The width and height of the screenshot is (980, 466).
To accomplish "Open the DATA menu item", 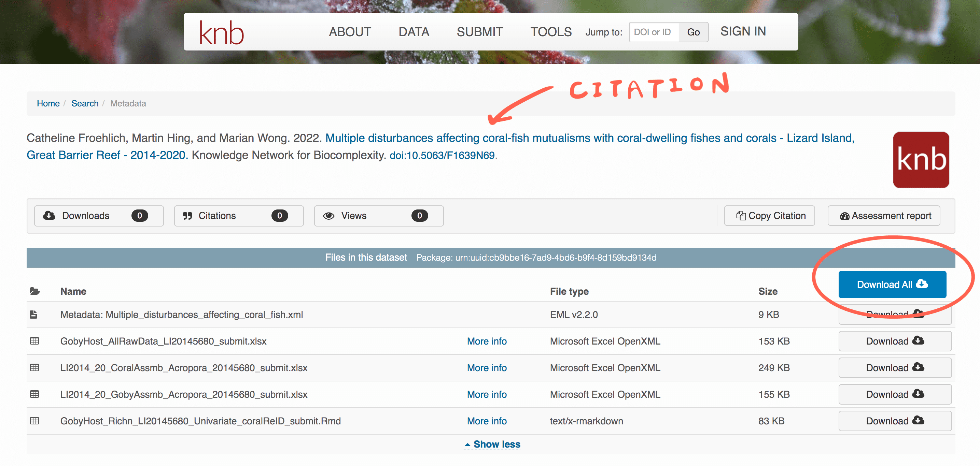I will (414, 32).
